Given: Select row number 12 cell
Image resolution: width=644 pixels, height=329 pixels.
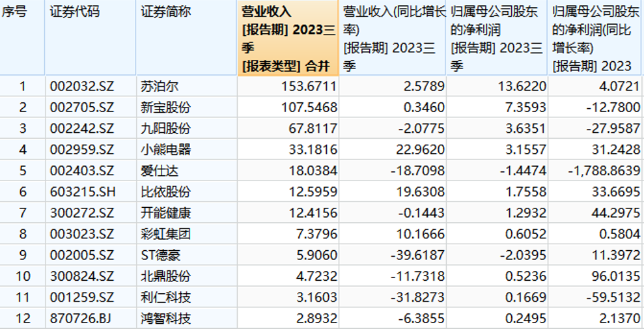Looking at the screenshot, I should [23, 319].
